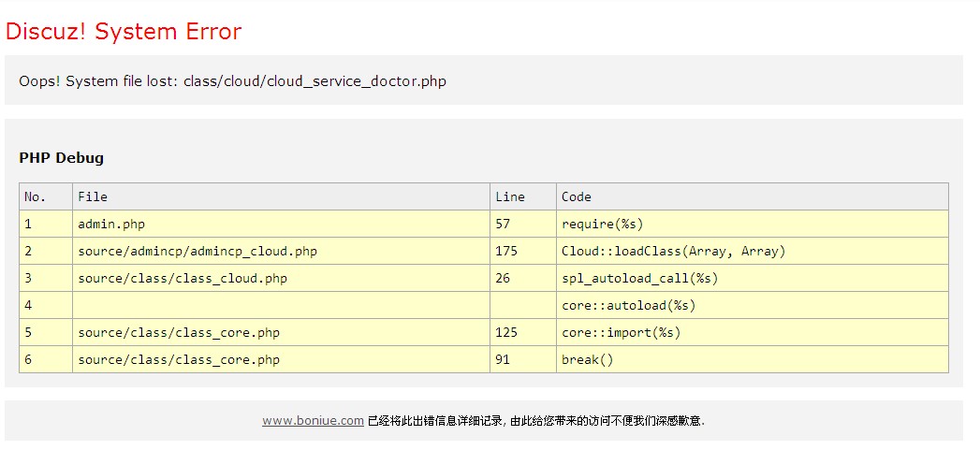The height and width of the screenshot is (450, 980).
Task: Click line number 91
Action: pos(523,359)
